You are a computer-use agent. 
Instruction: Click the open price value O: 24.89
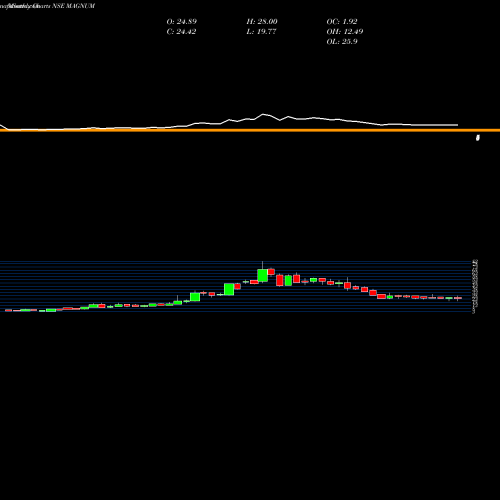click(x=182, y=21)
